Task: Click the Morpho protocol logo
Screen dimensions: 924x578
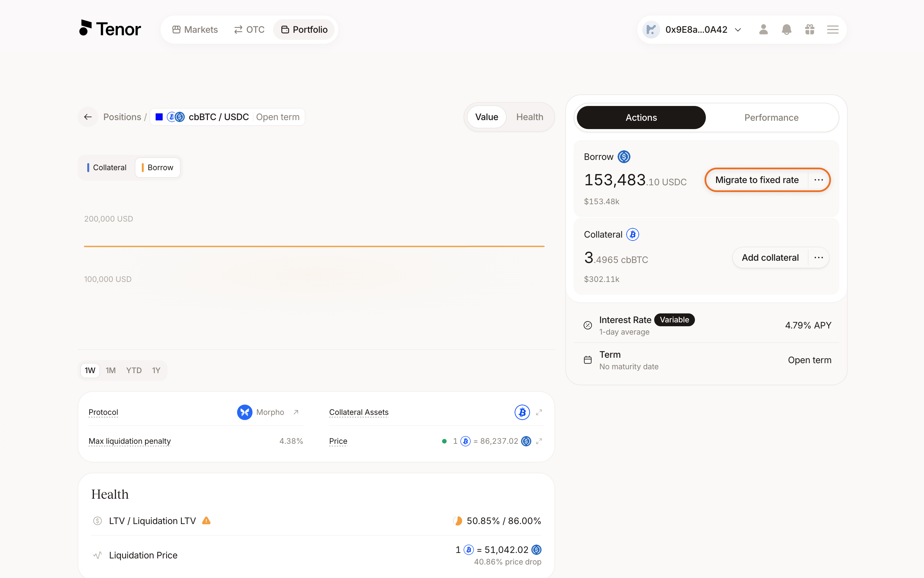Action: (245, 412)
